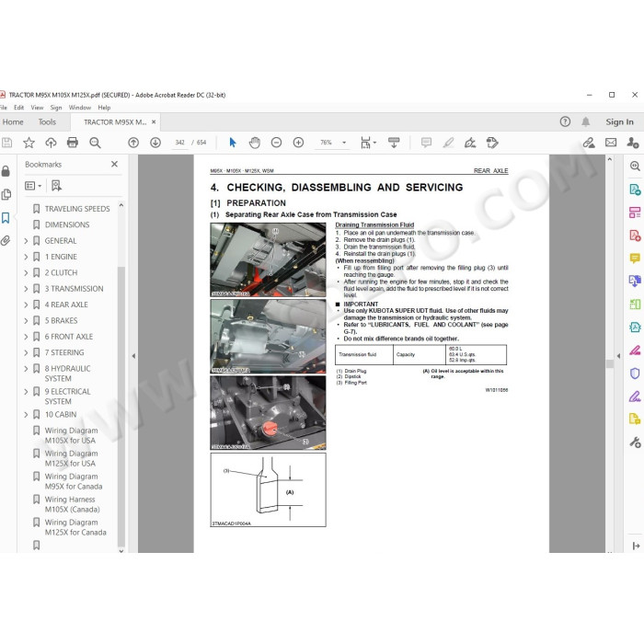Collapse the left navigation pane arrow

tap(133, 356)
